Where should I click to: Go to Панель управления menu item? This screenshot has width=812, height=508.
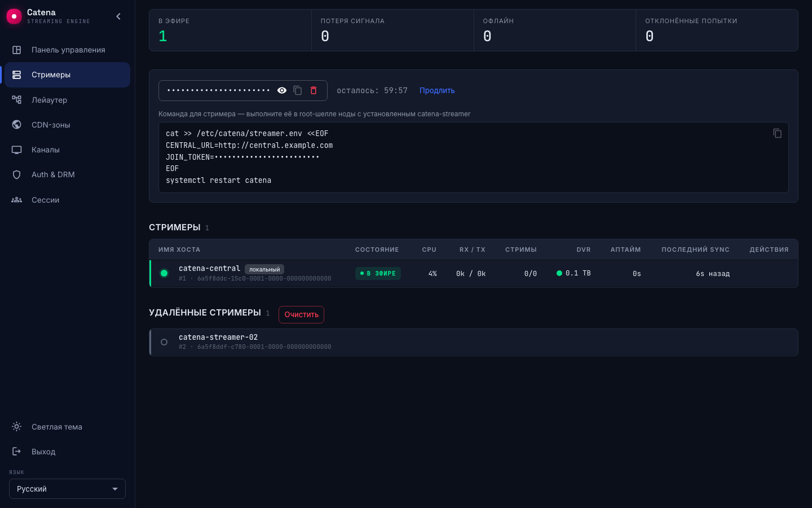pyautogui.click(x=68, y=50)
